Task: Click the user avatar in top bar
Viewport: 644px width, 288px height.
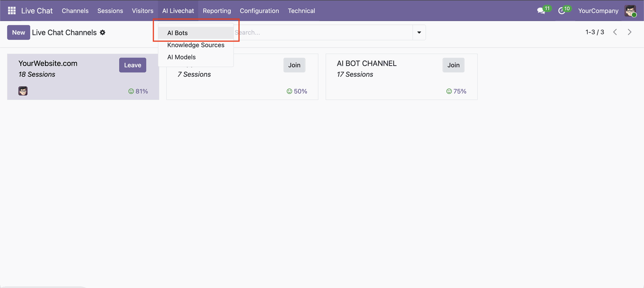Action: click(630, 11)
